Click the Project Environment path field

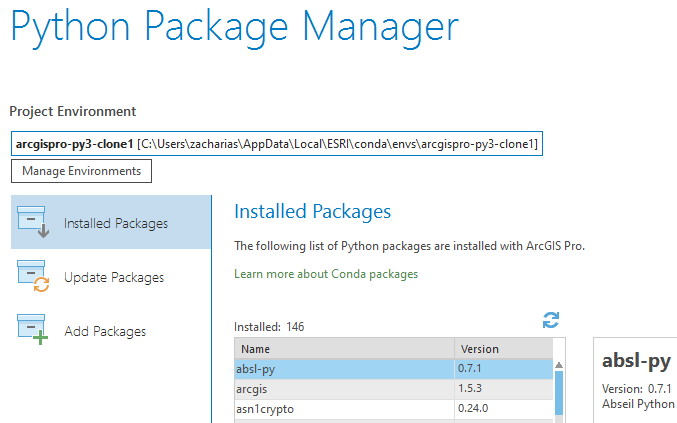[277, 144]
